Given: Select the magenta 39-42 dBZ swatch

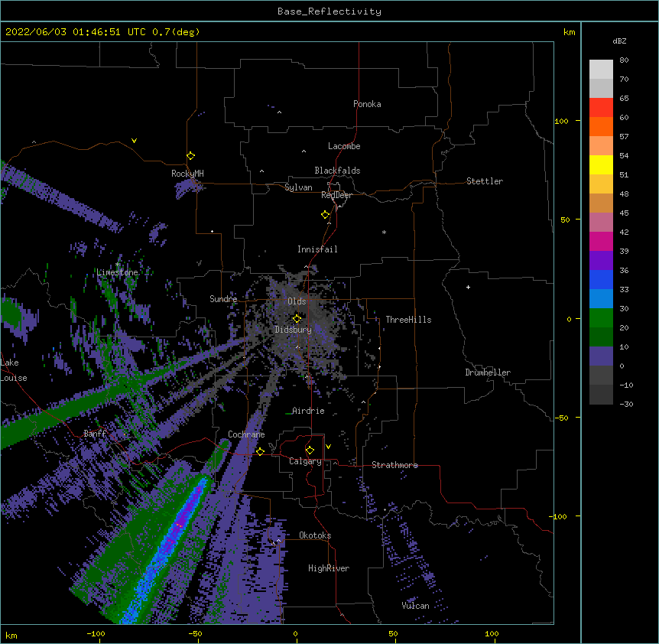Looking at the screenshot, I should pos(601,241).
